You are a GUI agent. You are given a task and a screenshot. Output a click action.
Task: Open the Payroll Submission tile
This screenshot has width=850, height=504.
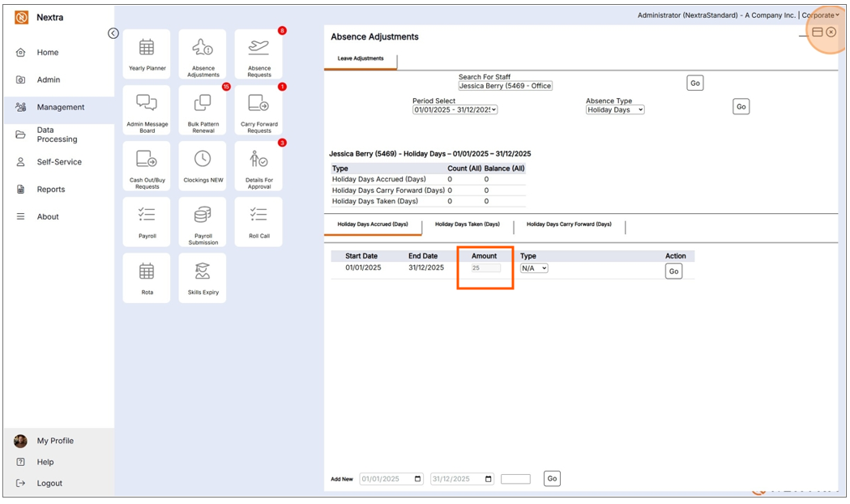(203, 222)
